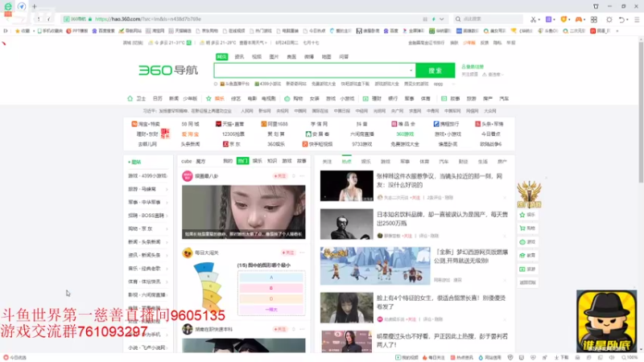Select the green highlighted middle feed tab
Image resolution: width=644 pixels, height=362 pixels.
(243, 162)
